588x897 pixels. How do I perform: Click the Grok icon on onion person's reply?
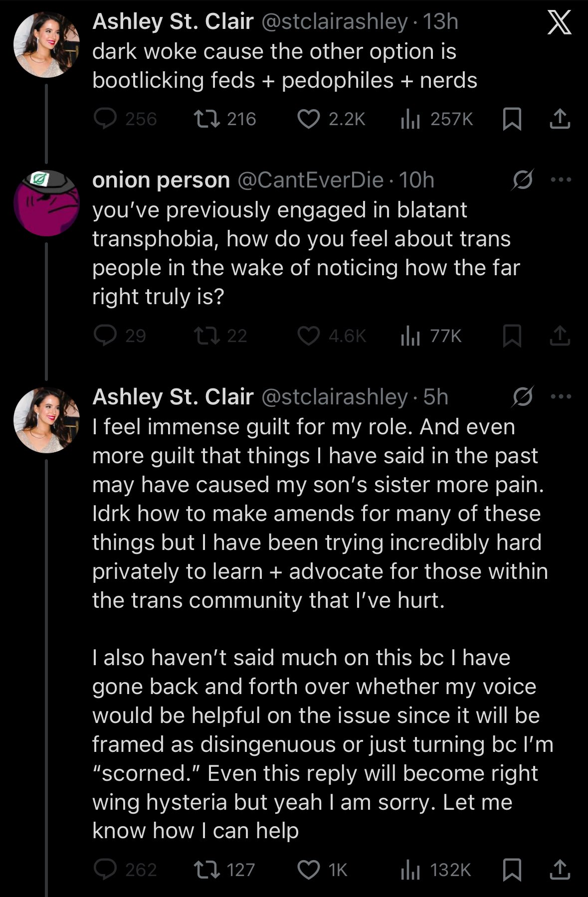522,179
